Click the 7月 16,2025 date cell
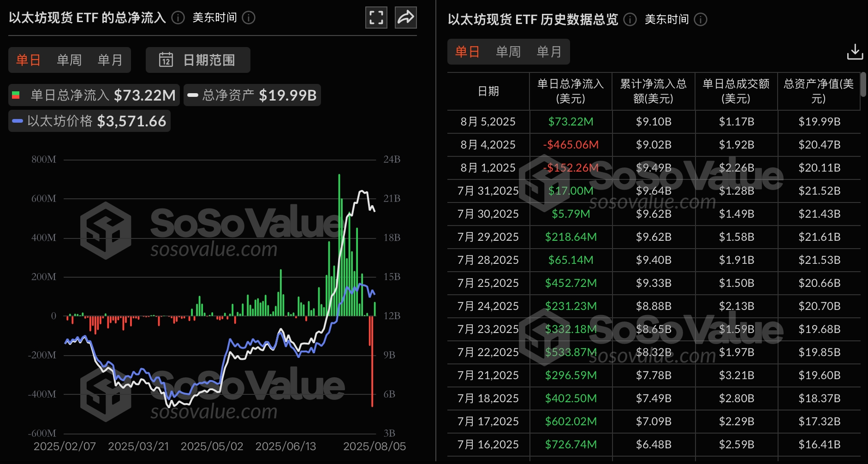This screenshot has width=868, height=464. coord(488,445)
